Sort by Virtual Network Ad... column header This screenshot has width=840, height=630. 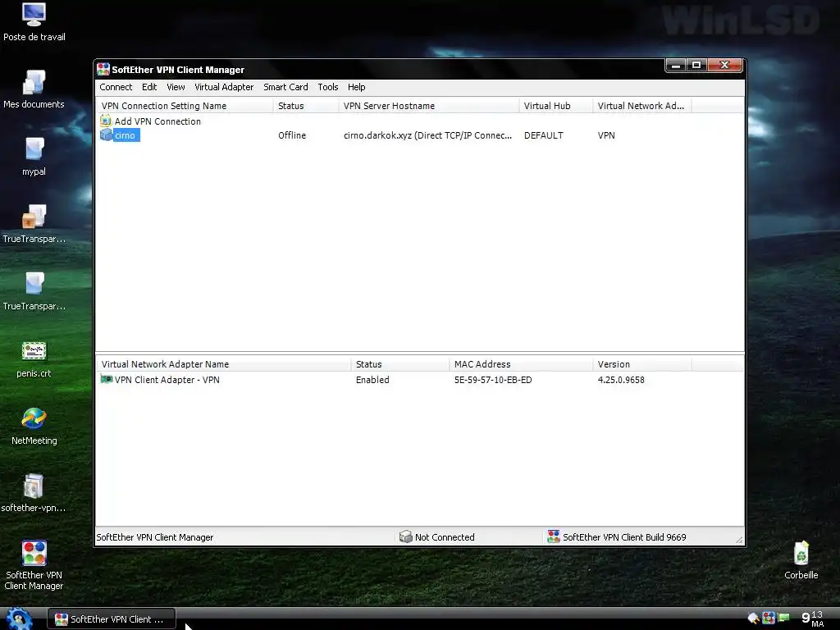click(641, 106)
